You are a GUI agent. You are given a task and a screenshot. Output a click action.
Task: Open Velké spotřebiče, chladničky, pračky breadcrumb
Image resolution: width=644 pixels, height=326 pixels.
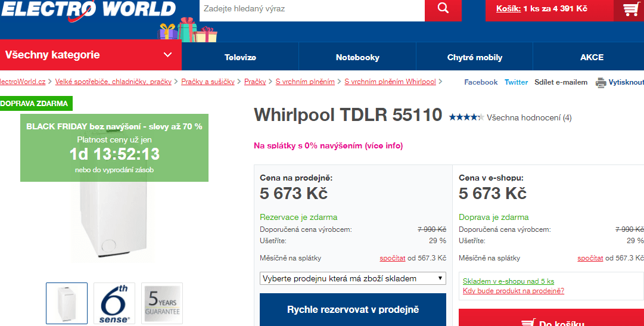click(113, 82)
